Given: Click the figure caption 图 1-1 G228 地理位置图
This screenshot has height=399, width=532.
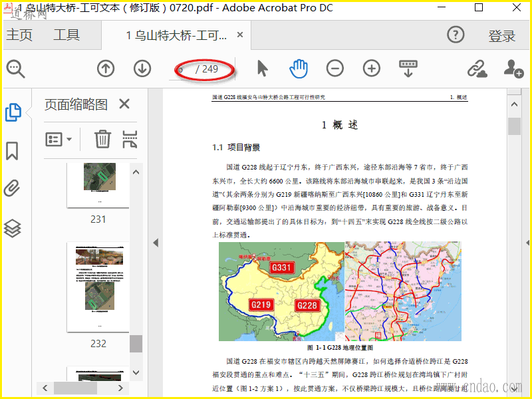Looking at the screenshot, I should click(340, 348).
